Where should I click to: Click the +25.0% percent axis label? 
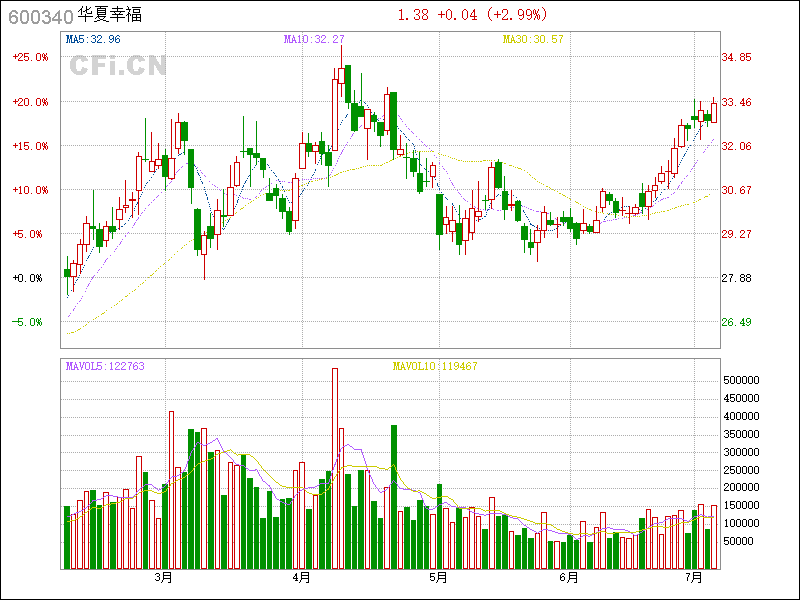pos(30,58)
